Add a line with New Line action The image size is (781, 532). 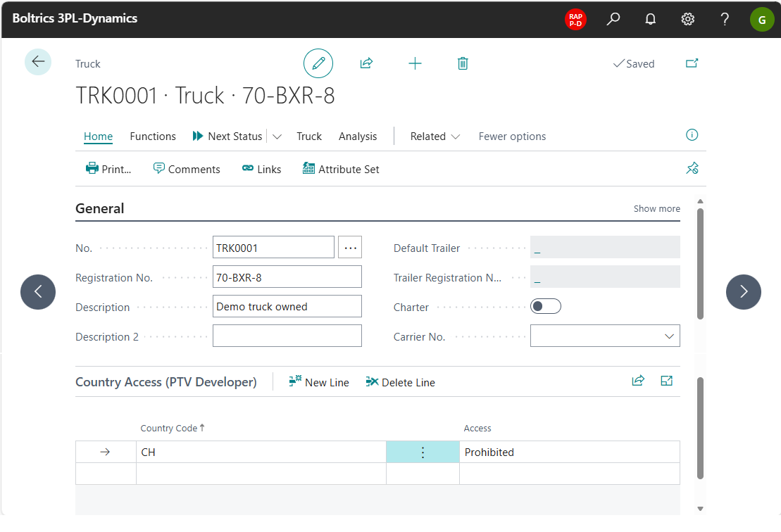318,381
